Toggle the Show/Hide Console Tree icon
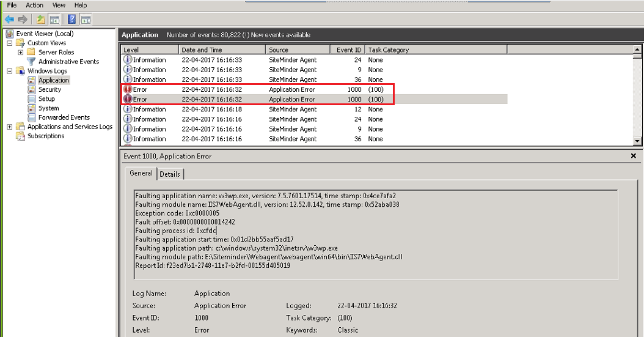 pyautogui.click(x=54, y=20)
